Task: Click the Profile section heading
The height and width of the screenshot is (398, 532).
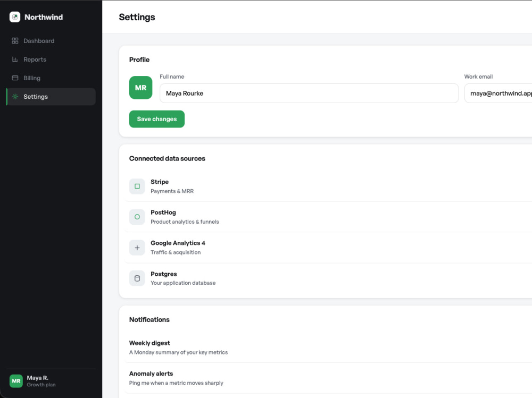Action: 139,60
